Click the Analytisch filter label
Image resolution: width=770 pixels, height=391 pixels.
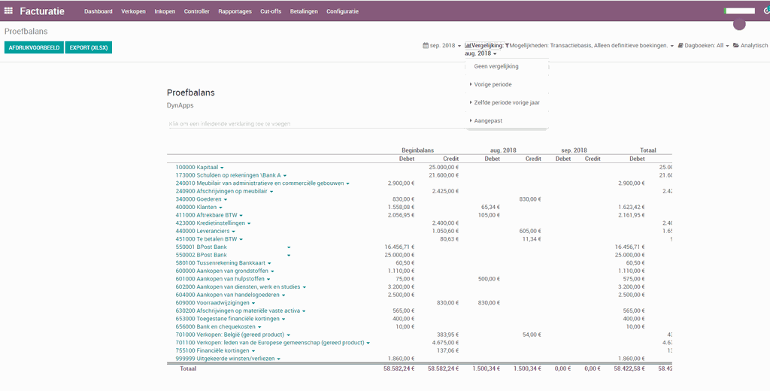(754, 46)
